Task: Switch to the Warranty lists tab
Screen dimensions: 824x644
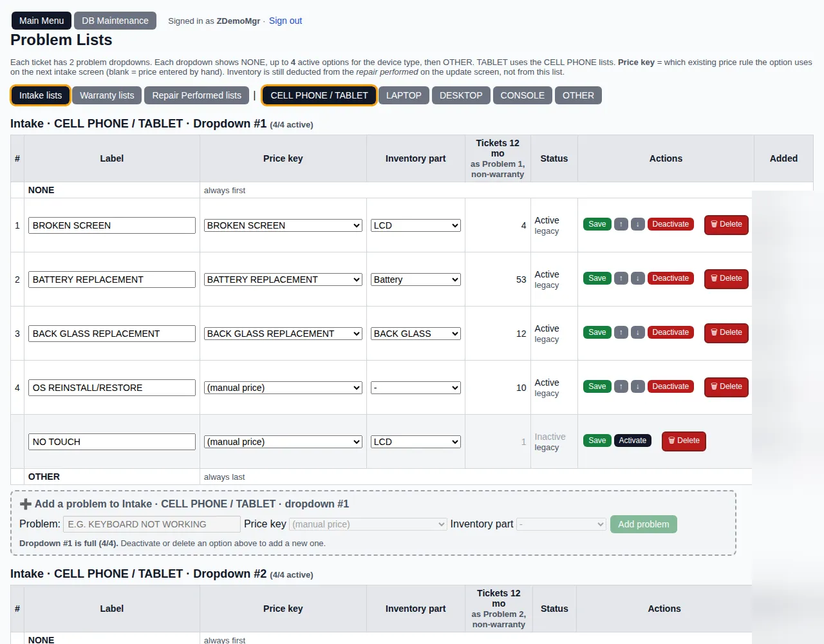Action: pos(107,95)
